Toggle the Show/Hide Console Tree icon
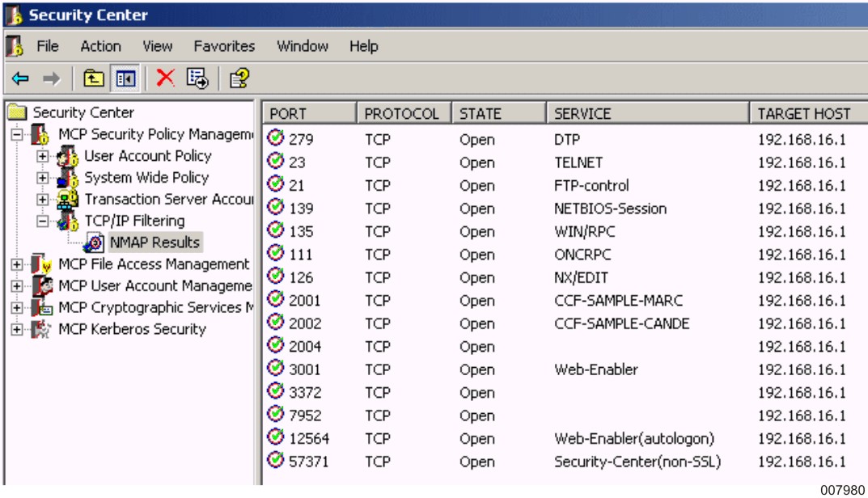868x498 pixels. pyautogui.click(x=125, y=78)
